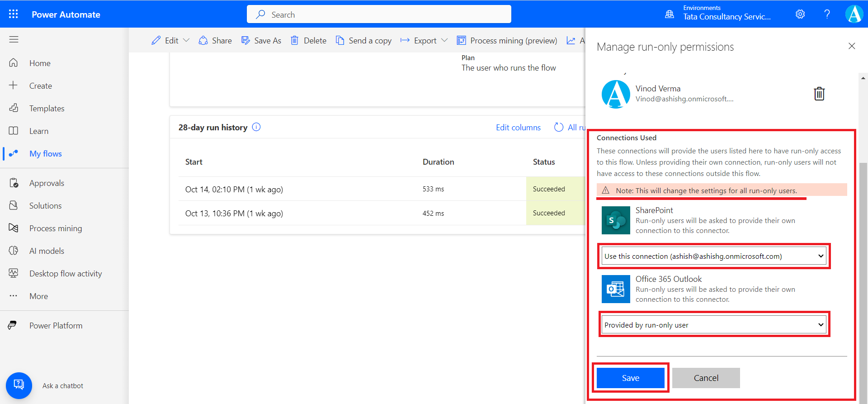Close the Manage run-only permissions panel
Image resolution: width=868 pixels, height=404 pixels.
click(851, 46)
